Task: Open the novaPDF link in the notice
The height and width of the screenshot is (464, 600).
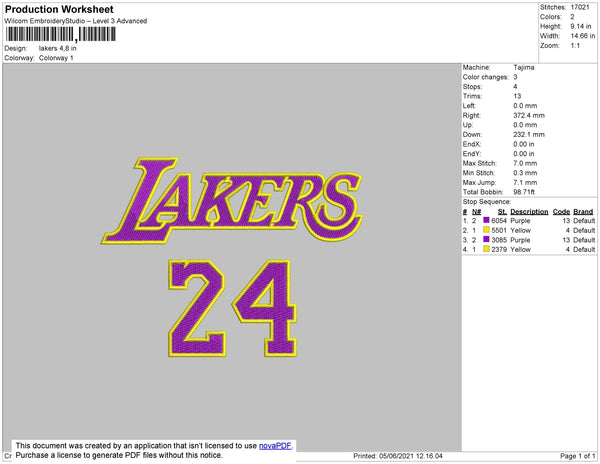Action: 275,446
